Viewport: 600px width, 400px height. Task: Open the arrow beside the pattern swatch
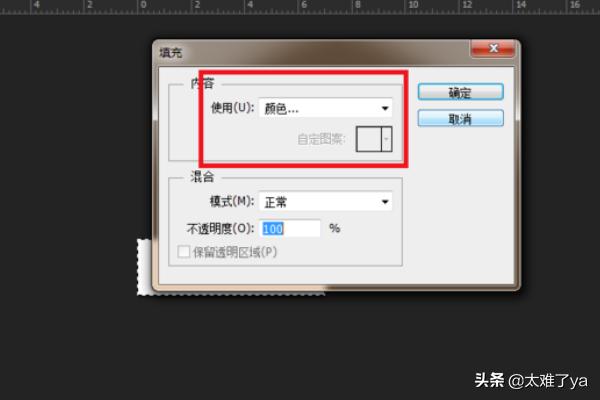[387, 139]
